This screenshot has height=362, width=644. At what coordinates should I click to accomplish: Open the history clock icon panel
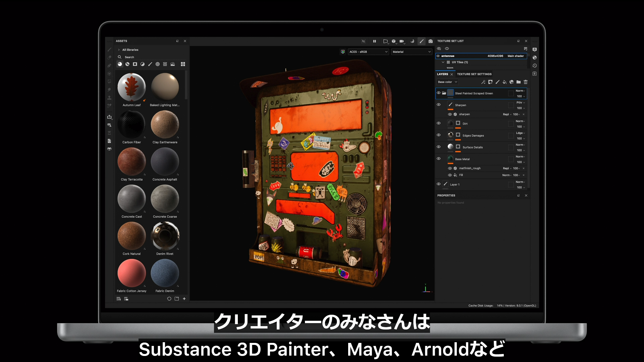[x=535, y=66]
